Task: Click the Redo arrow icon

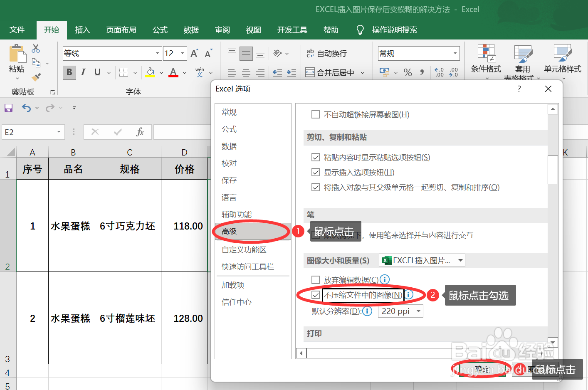Action: 50,108
